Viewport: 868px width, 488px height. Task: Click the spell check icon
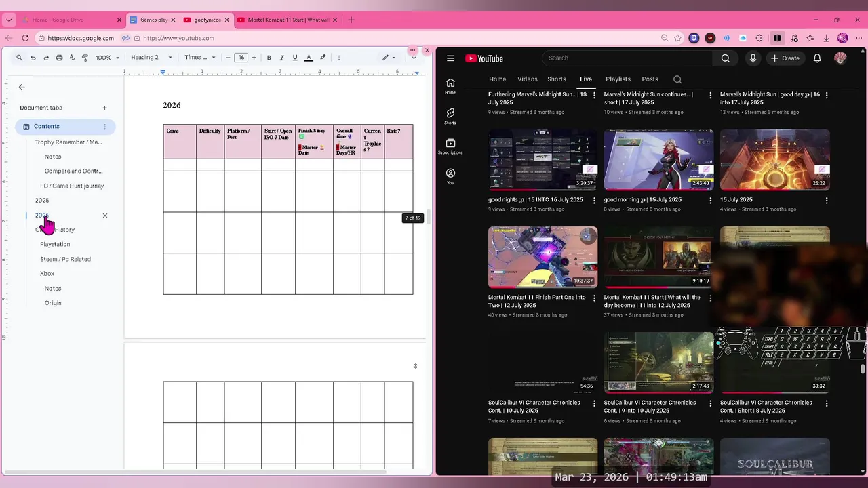[x=72, y=58]
